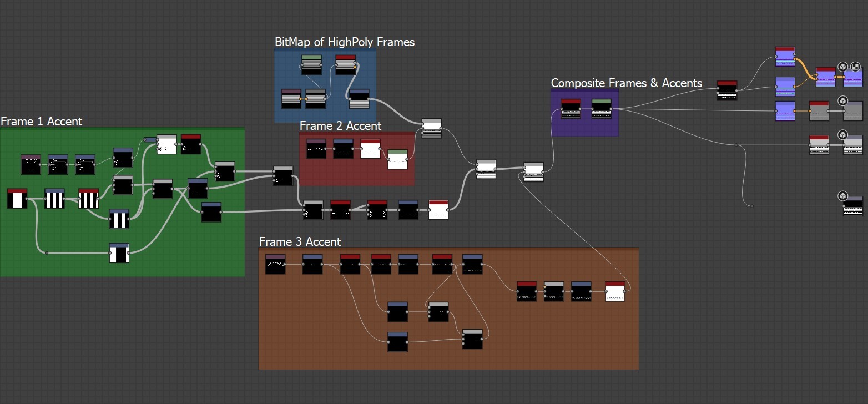Select the lowest gray-header node in Frame 3 Accent
This screenshot has width=868, height=404.
(473, 339)
